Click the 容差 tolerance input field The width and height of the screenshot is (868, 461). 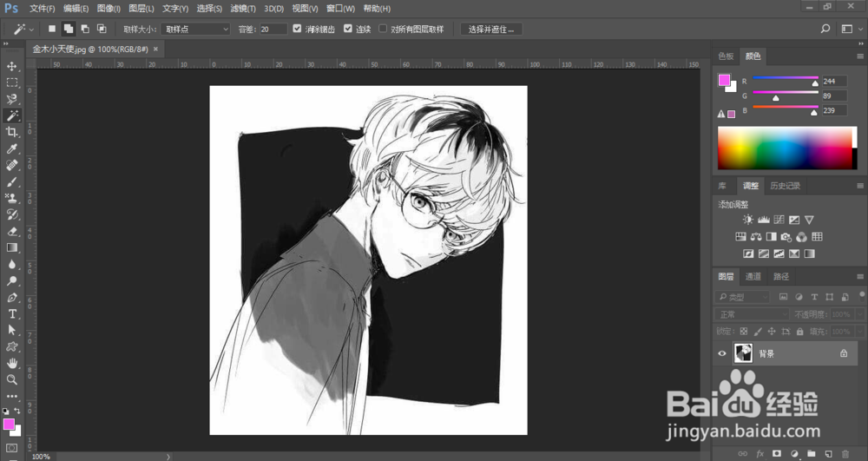(273, 29)
